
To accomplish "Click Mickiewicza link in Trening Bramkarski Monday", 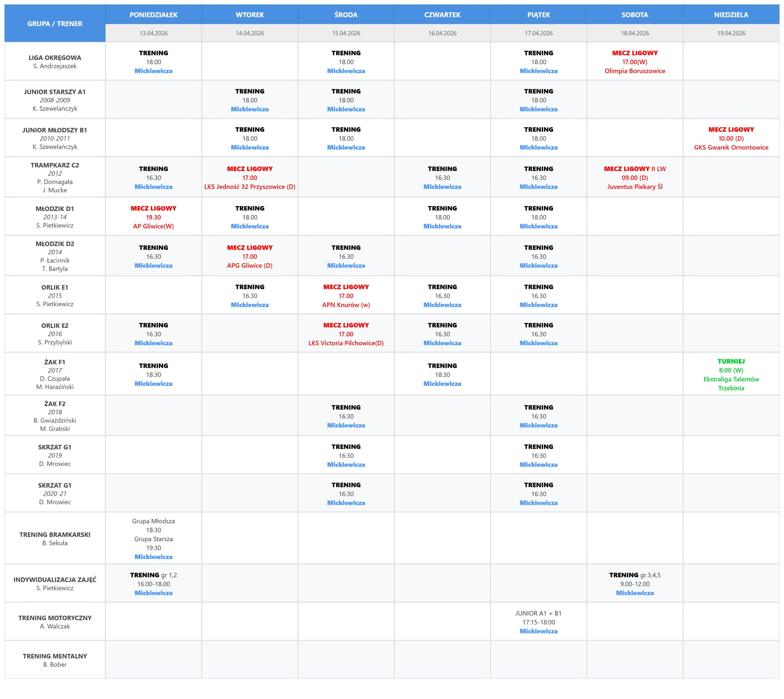I will click(x=153, y=556).
